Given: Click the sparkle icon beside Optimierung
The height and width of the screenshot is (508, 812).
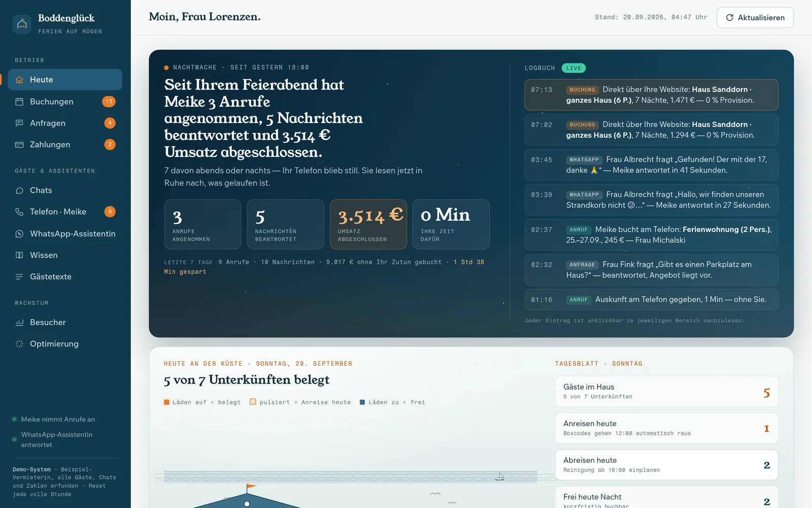Looking at the screenshot, I should point(19,344).
